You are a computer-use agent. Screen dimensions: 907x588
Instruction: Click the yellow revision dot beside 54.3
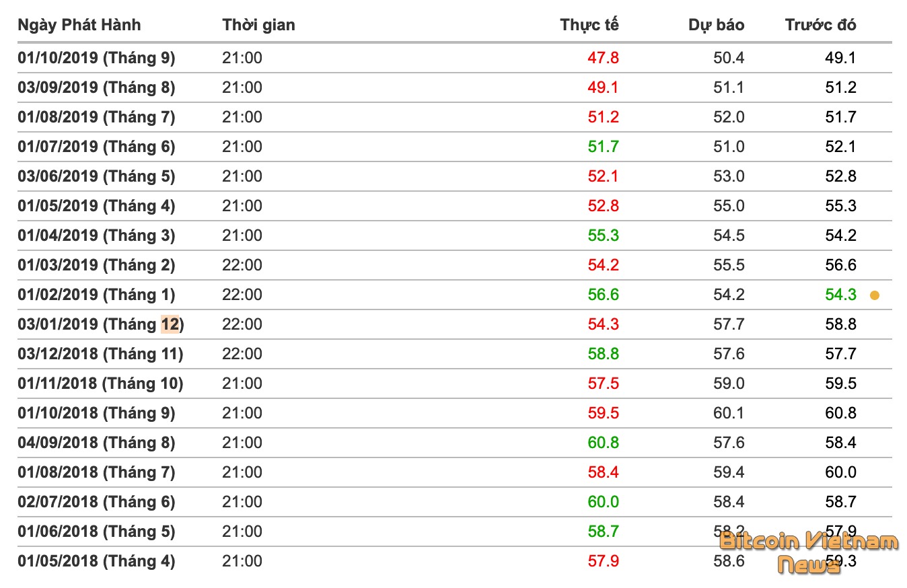pos(874,295)
